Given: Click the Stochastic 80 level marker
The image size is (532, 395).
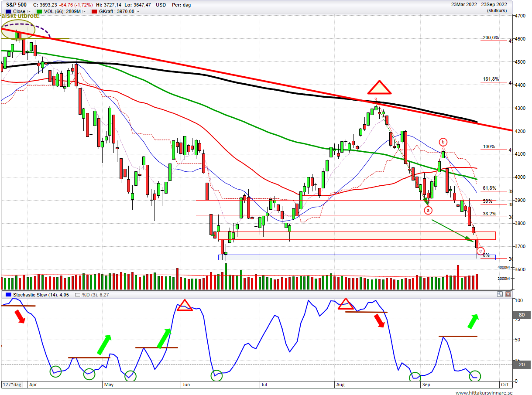Looking at the screenshot, I should tap(522, 315).
